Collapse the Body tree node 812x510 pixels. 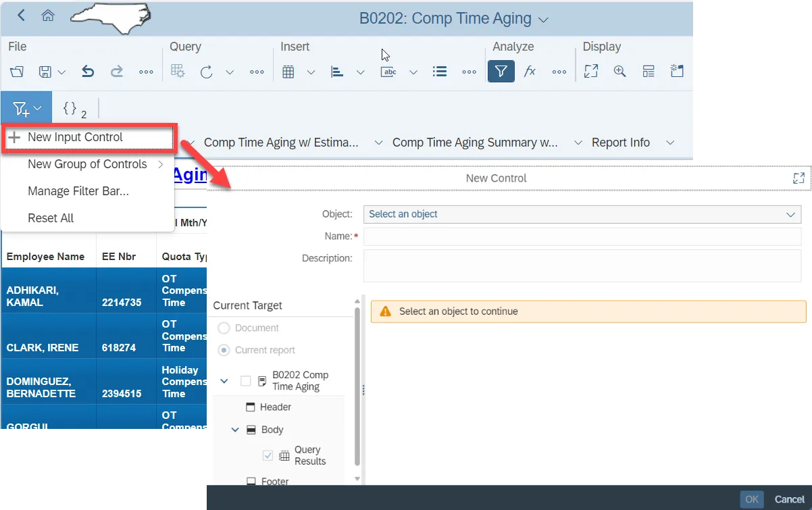click(x=235, y=430)
